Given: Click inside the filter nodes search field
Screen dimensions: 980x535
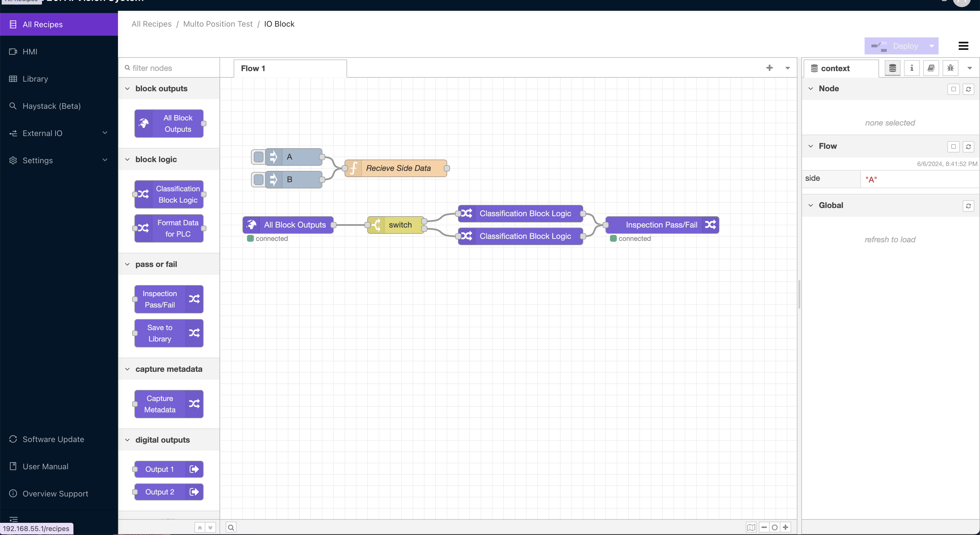Looking at the screenshot, I should coord(167,68).
